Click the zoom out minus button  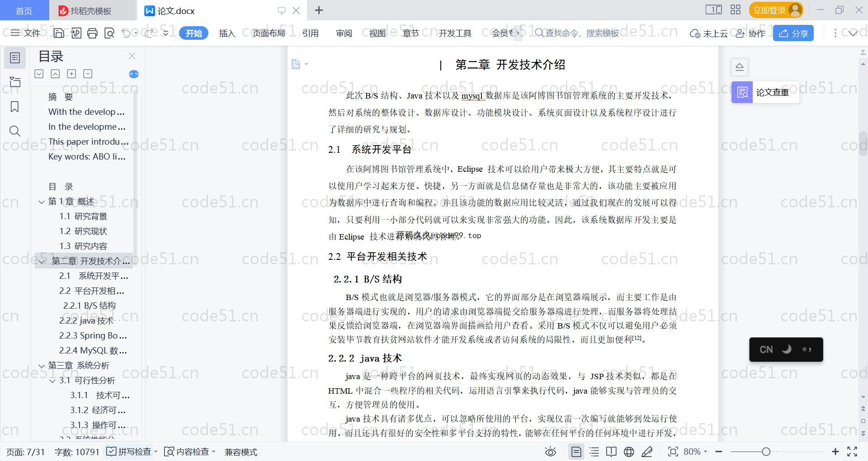click(719, 452)
